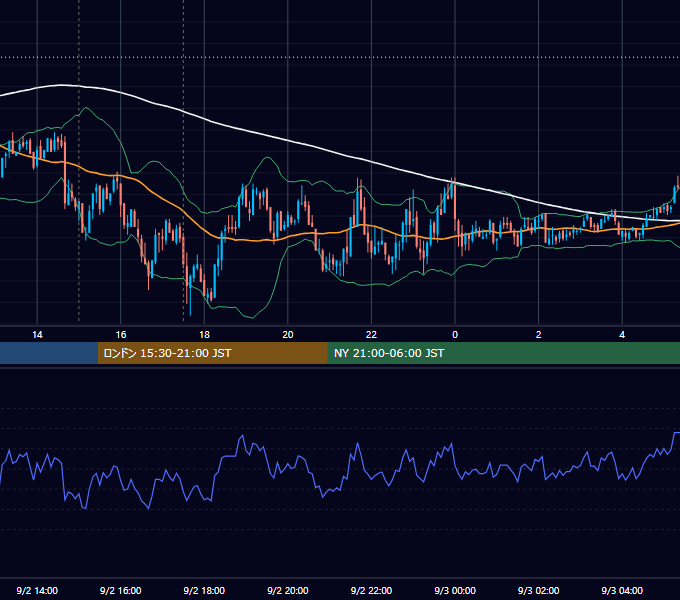Click the blue session bar before ロンドン
680x600 pixels.
[49, 353]
